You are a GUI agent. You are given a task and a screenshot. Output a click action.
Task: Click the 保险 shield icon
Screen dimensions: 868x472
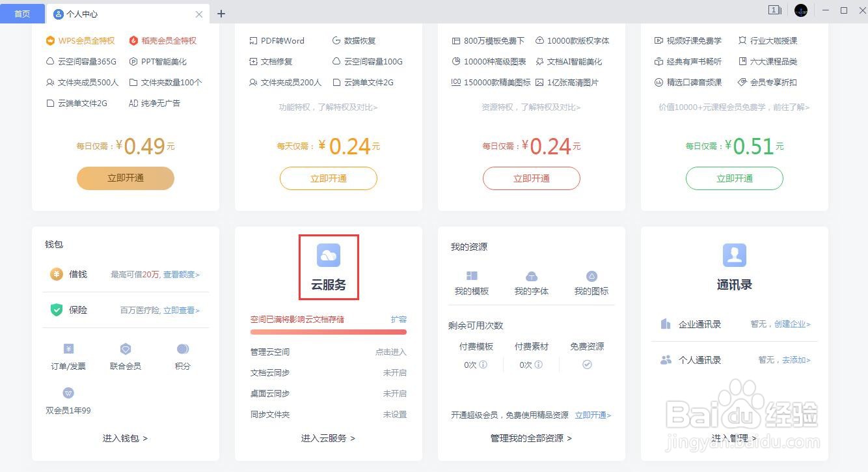click(57, 310)
